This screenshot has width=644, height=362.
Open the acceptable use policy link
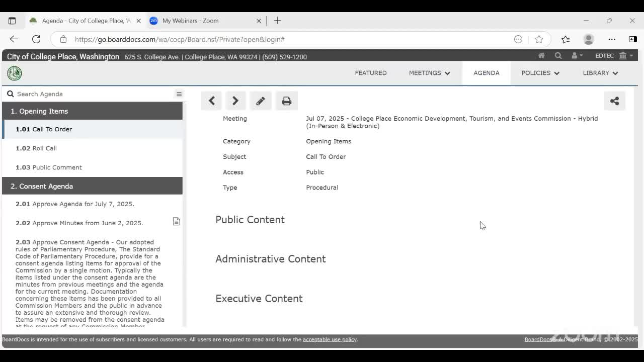pyautogui.click(x=330, y=339)
